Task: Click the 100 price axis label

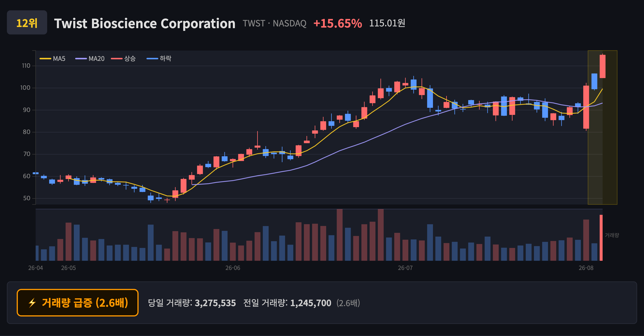Action: (25, 88)
